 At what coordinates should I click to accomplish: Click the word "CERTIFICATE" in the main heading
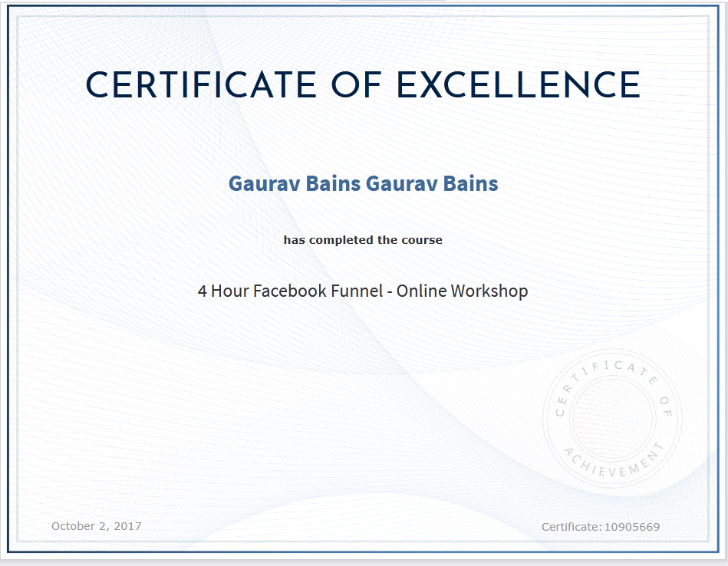pos(201,85)
